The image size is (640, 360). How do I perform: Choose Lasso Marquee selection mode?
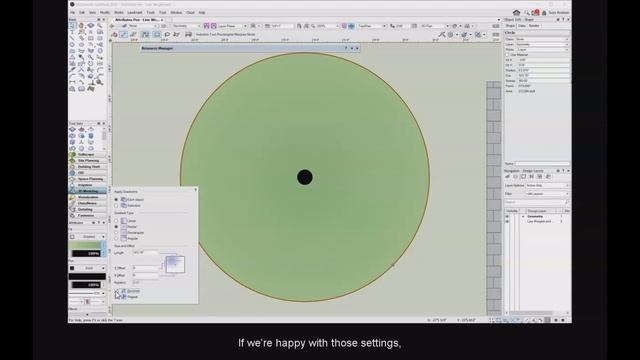coord(167,35)
